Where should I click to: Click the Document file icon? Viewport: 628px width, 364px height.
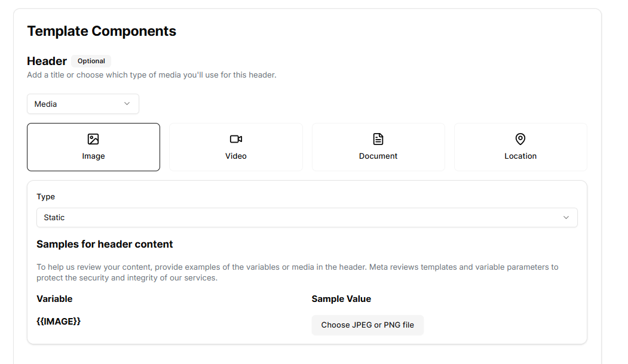pyautogui.click(x=378, y=139)
